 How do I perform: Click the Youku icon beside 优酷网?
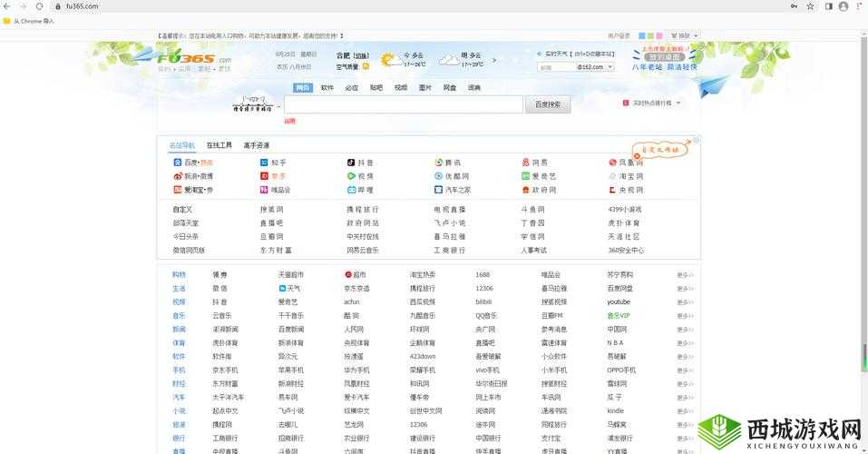pyautogui.click(x=439, y=176)
